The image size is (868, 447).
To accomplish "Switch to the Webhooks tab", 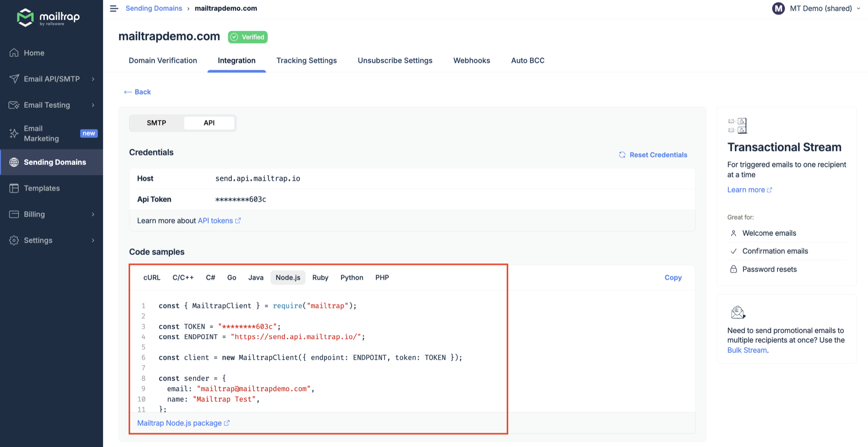I will tap(471, 61).
